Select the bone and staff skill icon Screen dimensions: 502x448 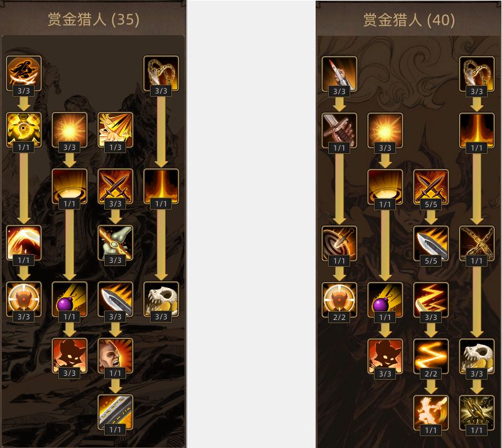pyautogui.click(x=115, y=243)
